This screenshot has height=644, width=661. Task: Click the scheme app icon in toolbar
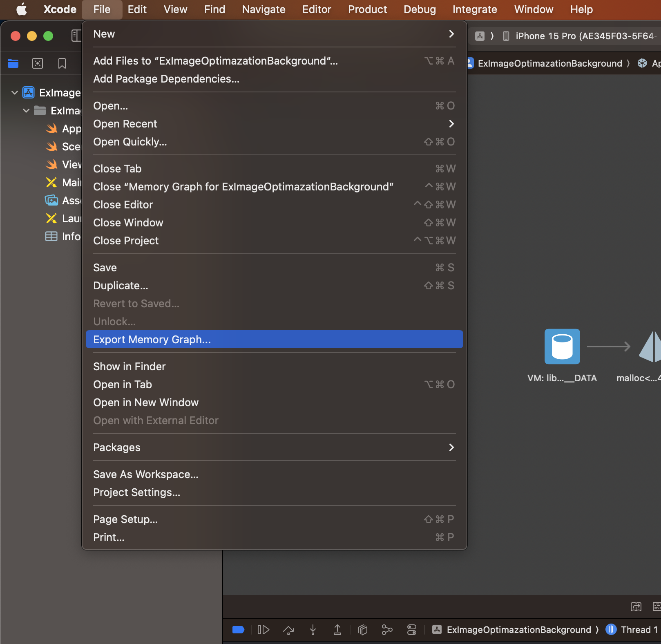480,36
